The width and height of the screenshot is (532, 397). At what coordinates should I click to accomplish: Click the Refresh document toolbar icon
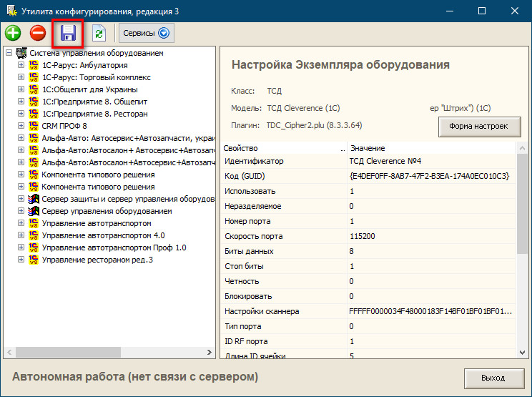coord(99,33)
